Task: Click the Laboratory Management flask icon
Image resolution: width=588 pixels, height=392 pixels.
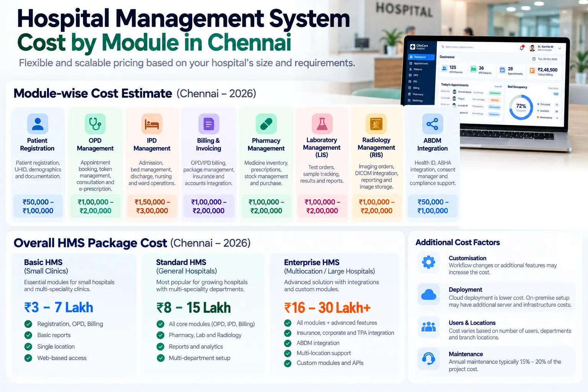Action: click(x=322, y=124)
